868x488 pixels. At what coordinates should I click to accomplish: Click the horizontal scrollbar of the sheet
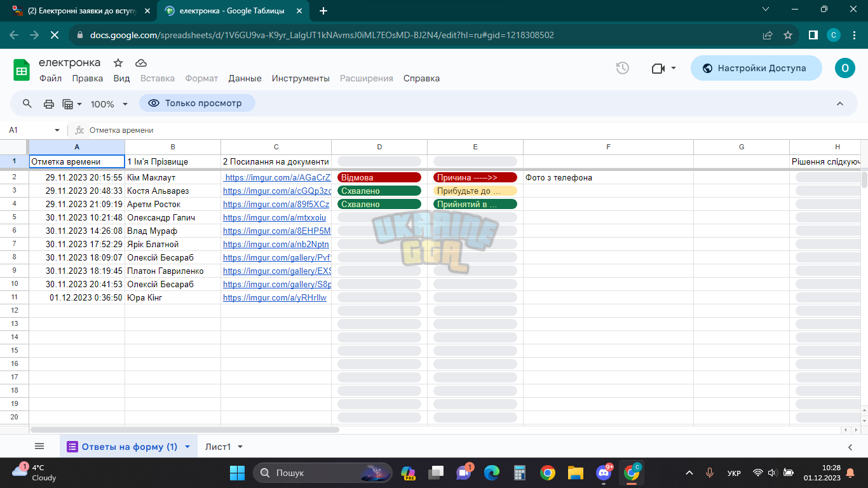pos(184,430)
